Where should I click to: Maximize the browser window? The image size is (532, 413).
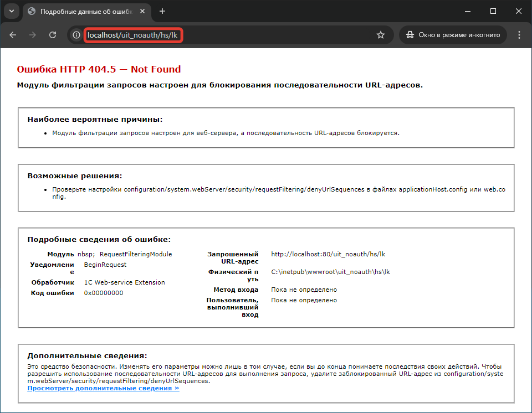coord(493,11)
